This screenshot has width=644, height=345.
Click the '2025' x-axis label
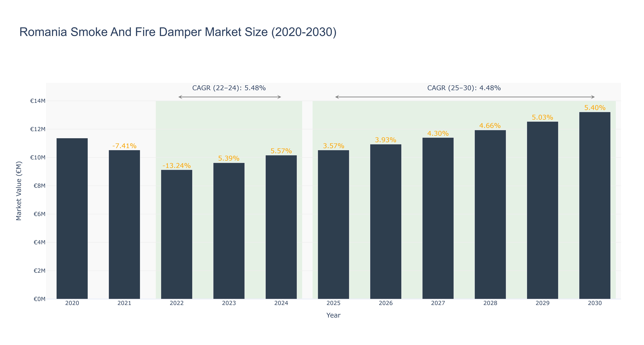[333, 303]
